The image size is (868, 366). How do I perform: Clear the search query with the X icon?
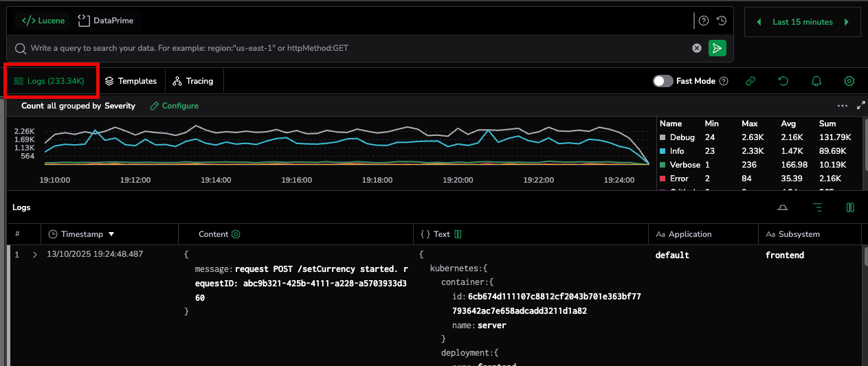697,48
